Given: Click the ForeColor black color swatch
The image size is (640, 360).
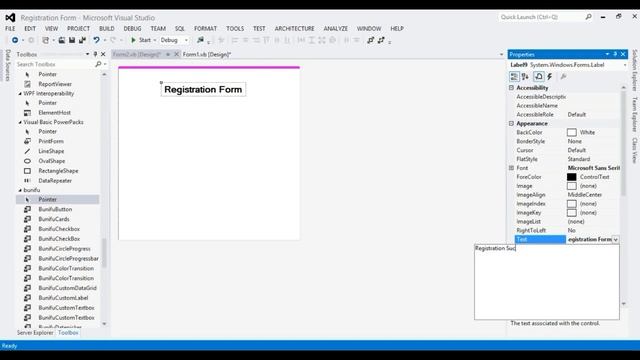Looking at the screenshot, I should tap(571, 177).
